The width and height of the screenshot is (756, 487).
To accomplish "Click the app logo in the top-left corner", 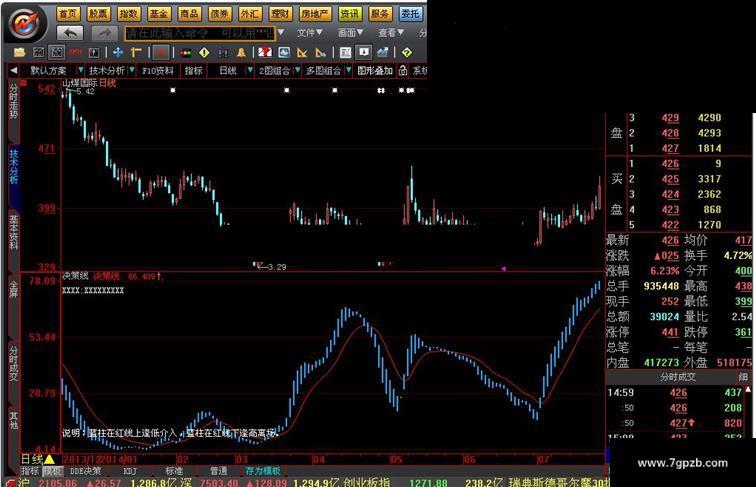I will click(25, 23).
